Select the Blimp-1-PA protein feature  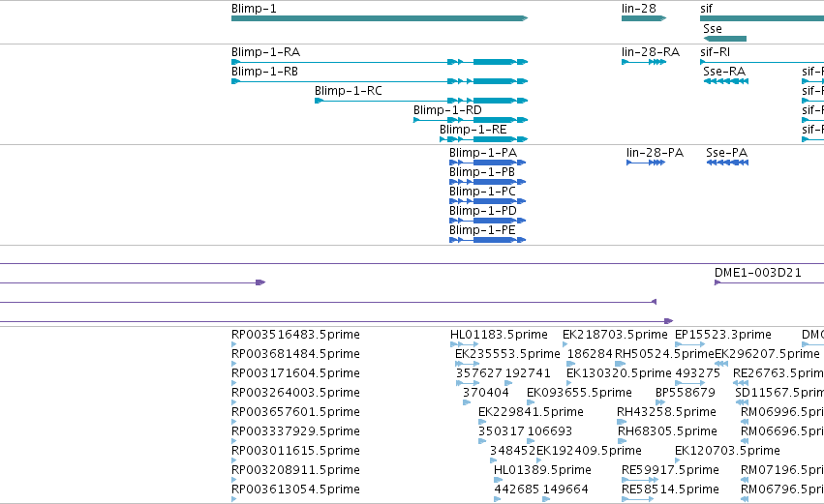tap(487, 163)
